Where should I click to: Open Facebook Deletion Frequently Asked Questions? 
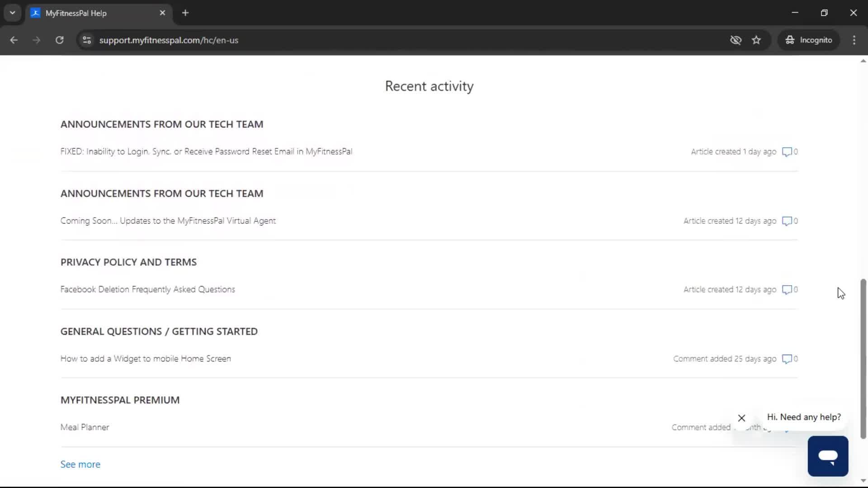(x=148, y=290)
